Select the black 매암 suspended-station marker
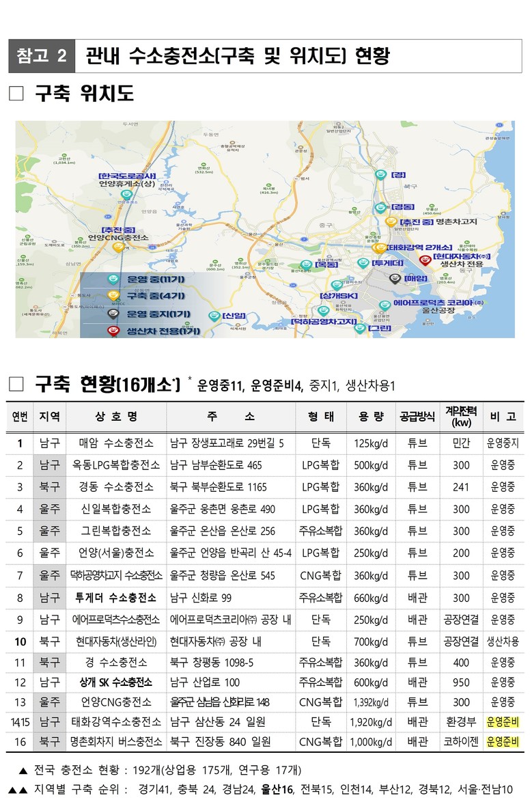This screenshot has width=532, height=802. [395, 277]
